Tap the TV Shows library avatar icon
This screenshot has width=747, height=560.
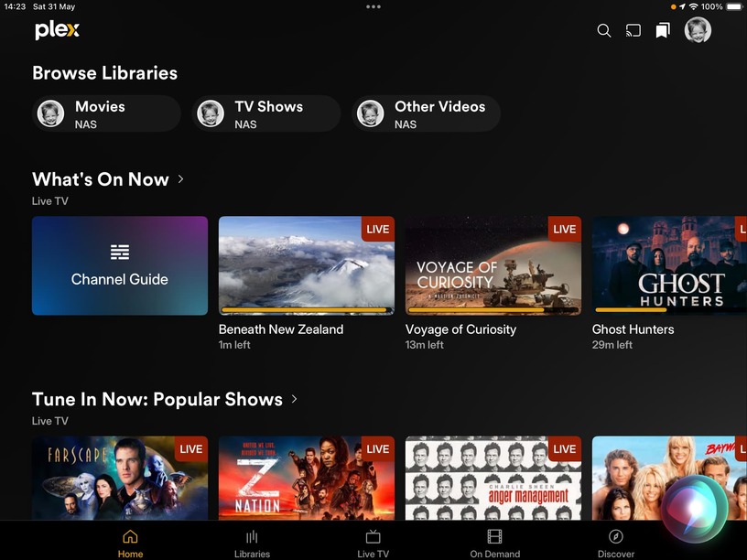(x=211, y=113)
